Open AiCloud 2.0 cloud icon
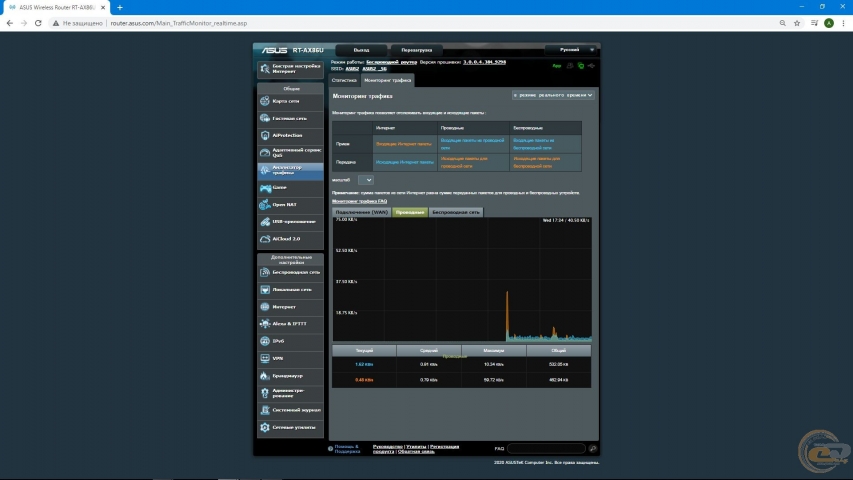 click(265, 239)
